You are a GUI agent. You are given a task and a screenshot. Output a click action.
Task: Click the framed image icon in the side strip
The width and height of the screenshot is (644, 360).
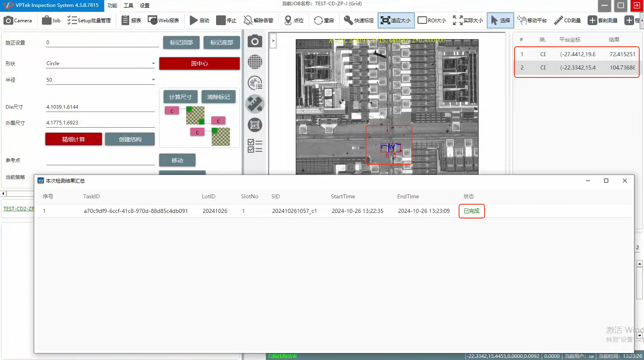[x=255, y=125]
